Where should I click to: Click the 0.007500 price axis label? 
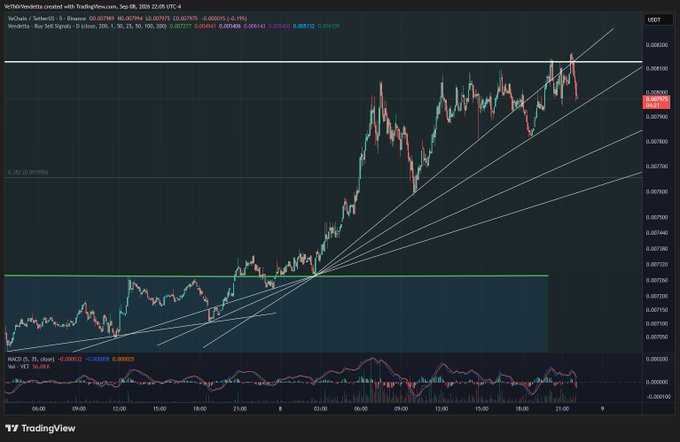point(656,217)
